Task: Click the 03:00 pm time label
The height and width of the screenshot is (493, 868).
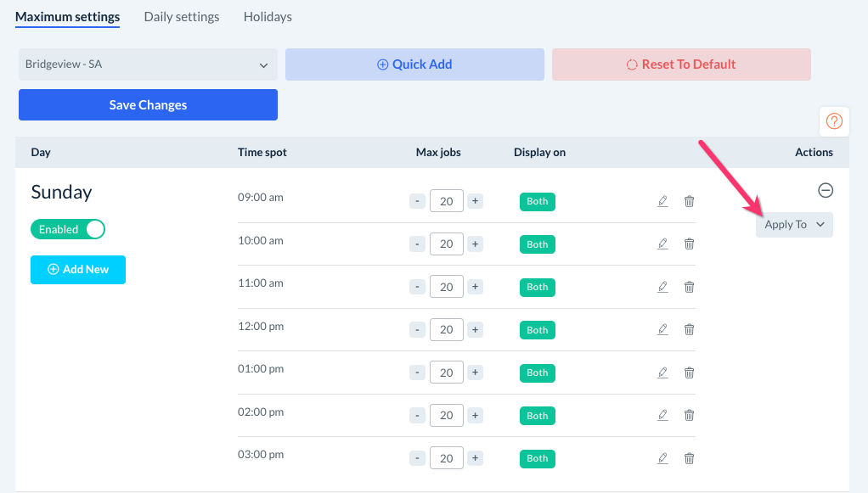Action: pyautogui.click(x=261, y=455)
